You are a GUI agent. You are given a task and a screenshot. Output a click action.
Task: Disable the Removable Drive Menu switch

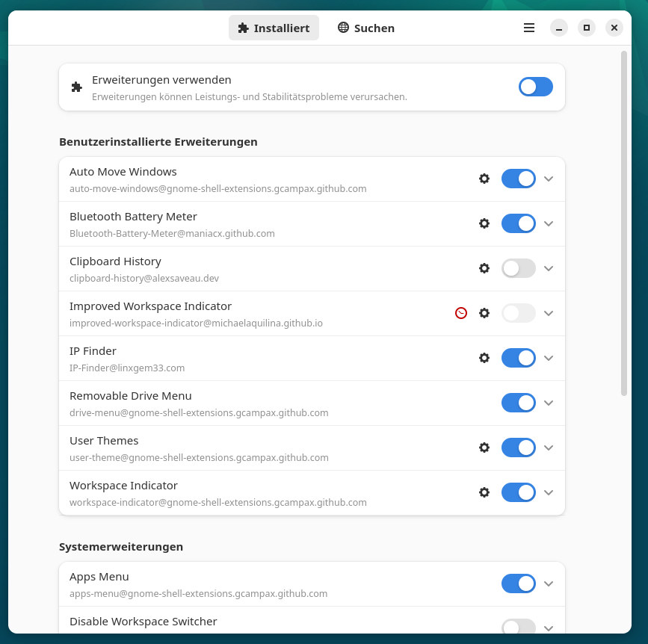coord(519,403)
